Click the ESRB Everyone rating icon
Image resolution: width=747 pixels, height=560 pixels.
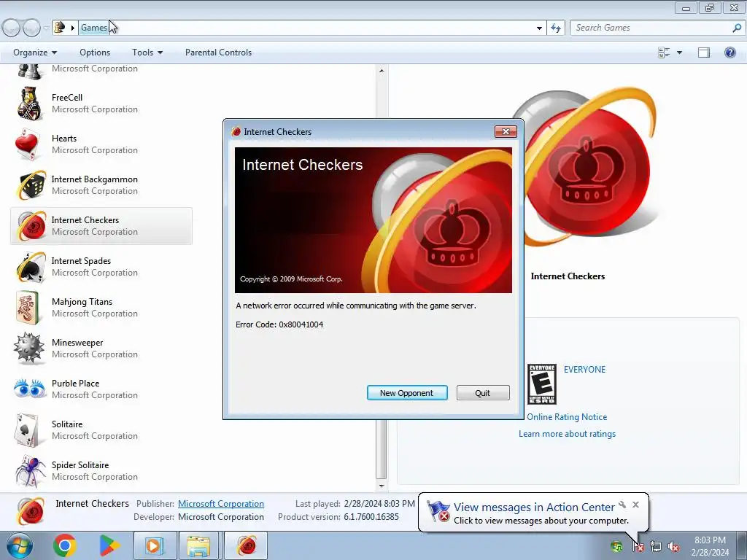click(x=542, y=384)
